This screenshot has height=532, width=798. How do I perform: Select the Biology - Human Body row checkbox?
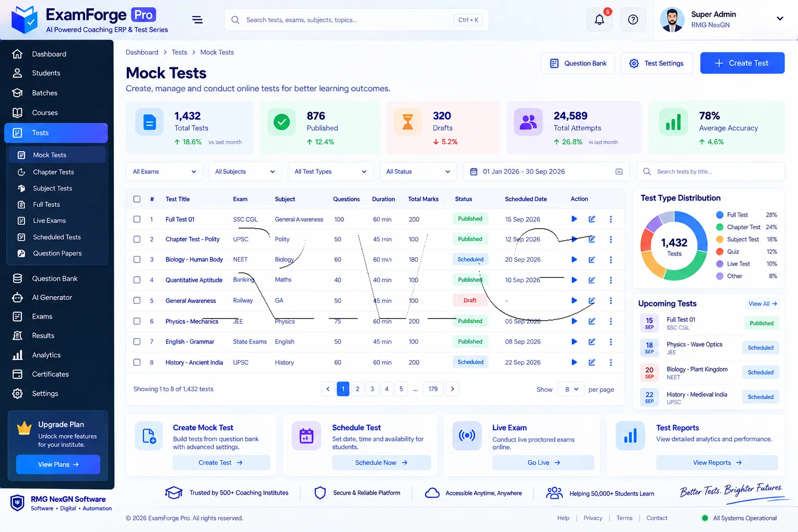[x=137, y=260]
